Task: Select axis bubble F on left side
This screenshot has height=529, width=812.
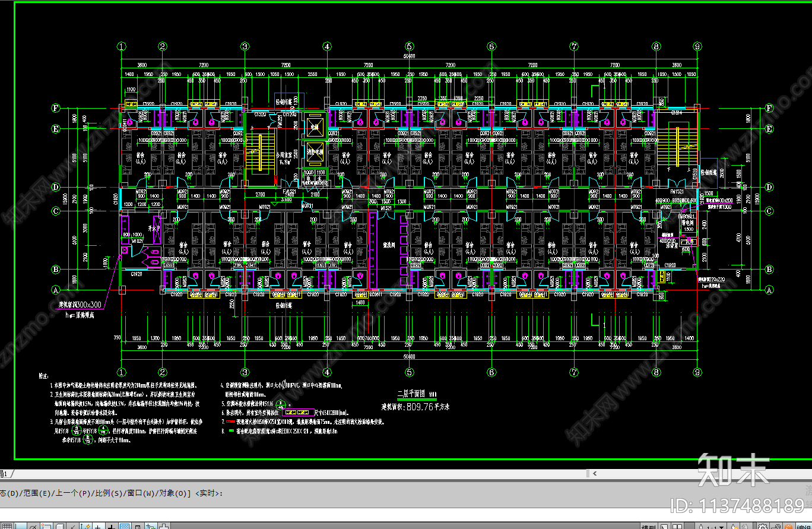Action: click(56, 109)
